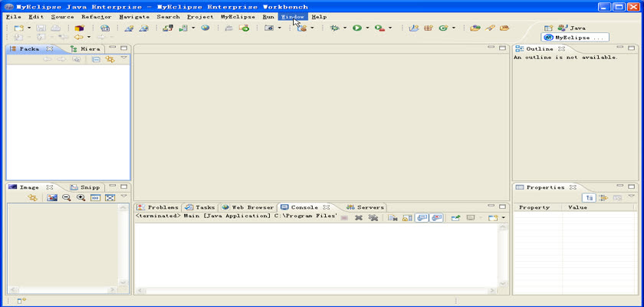644x307 pixels.
Task: Click the New Java Package icon
Action: coord(429,28)
